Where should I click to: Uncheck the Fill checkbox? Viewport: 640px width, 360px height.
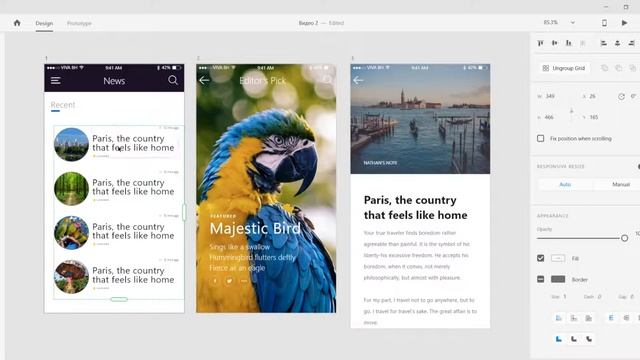540,258
